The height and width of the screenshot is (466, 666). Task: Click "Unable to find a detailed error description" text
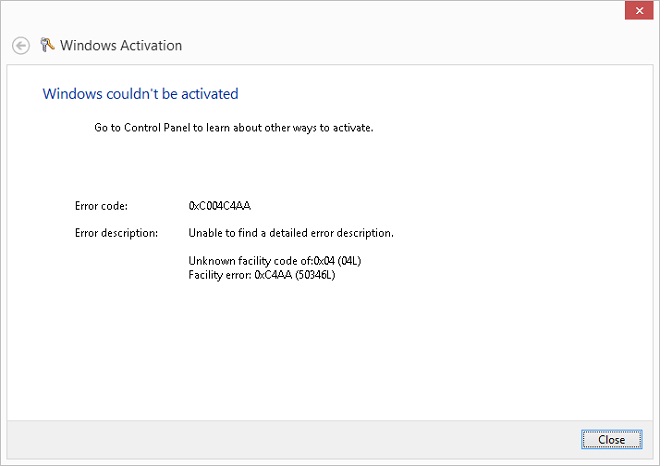(x=291, y=233)
